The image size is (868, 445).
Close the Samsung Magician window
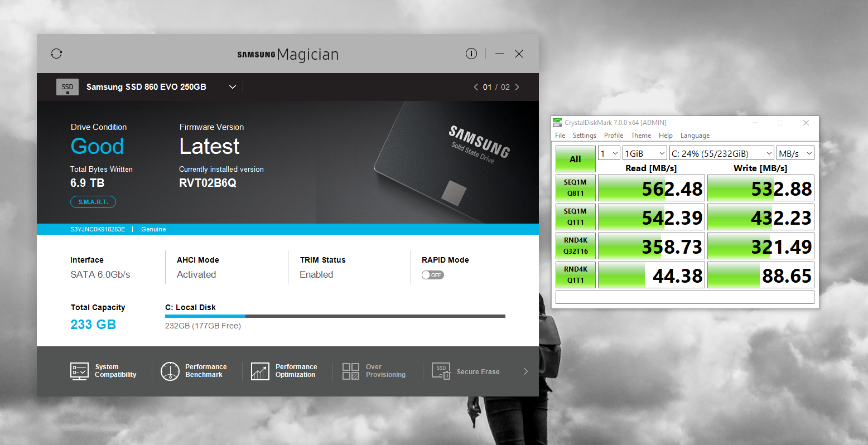click(x=519, y=54)
